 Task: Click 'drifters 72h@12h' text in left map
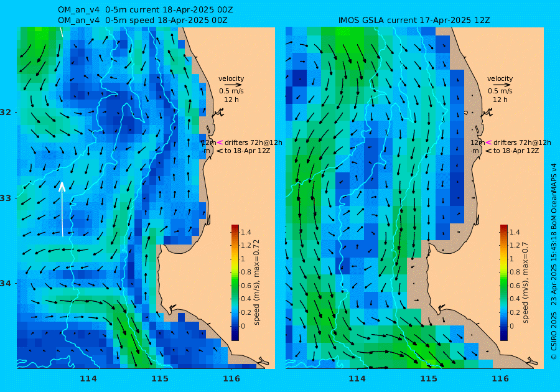pyautogui.click(x=253, y=142)
